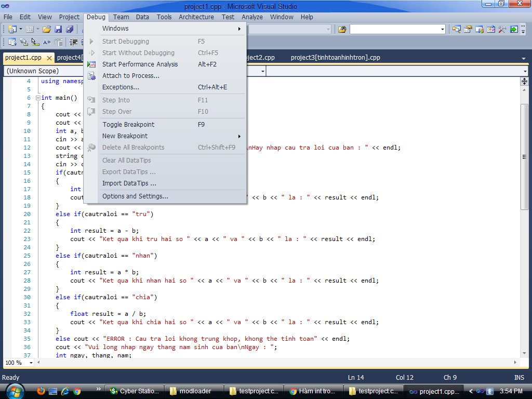Open the Tools menu
The image size is (532, 399).
click(x=164, y=17)
